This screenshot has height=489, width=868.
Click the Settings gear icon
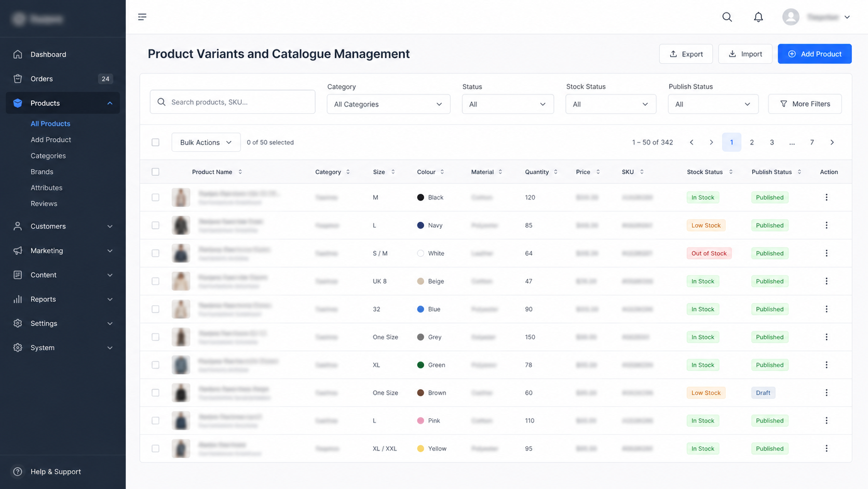18,323
